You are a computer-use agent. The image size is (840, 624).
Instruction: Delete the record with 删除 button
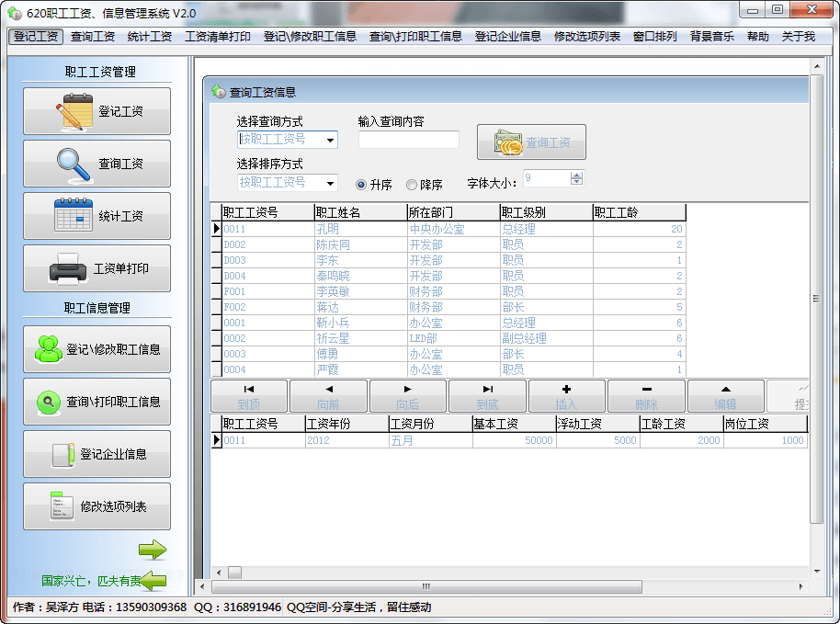point(647,396)
